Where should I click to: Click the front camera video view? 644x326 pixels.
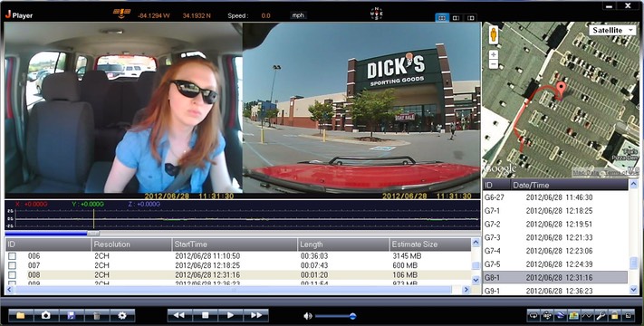361,108
